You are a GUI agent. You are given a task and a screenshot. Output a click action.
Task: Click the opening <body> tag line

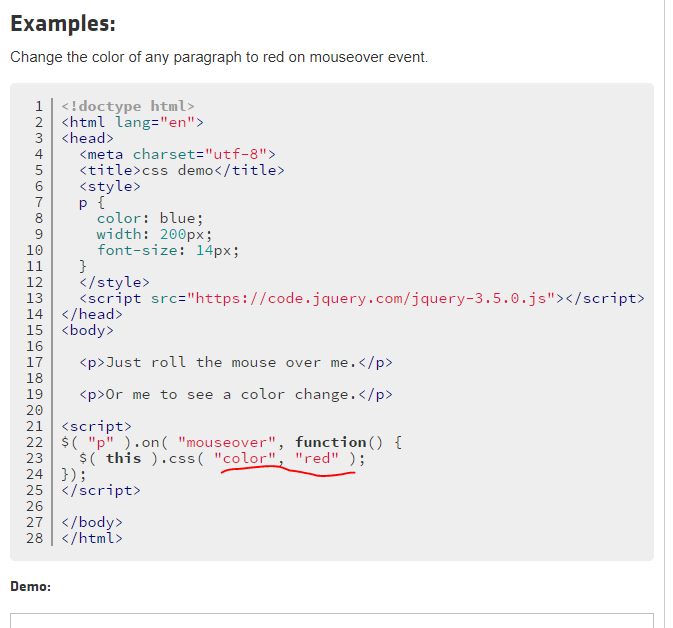tap(88, 331)
